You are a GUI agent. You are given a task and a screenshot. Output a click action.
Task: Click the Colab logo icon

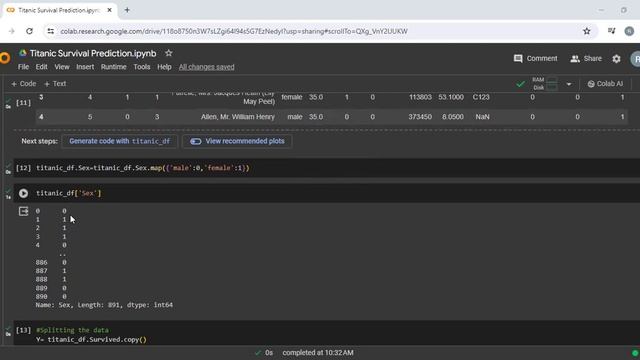(x=4, y=58)
